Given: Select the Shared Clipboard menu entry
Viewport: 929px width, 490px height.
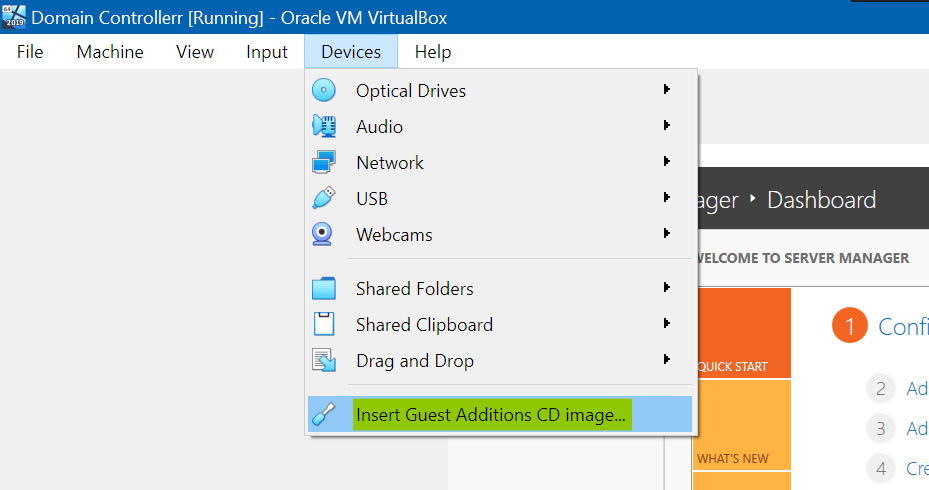Looking at the screenshot, I should point(499,325).
